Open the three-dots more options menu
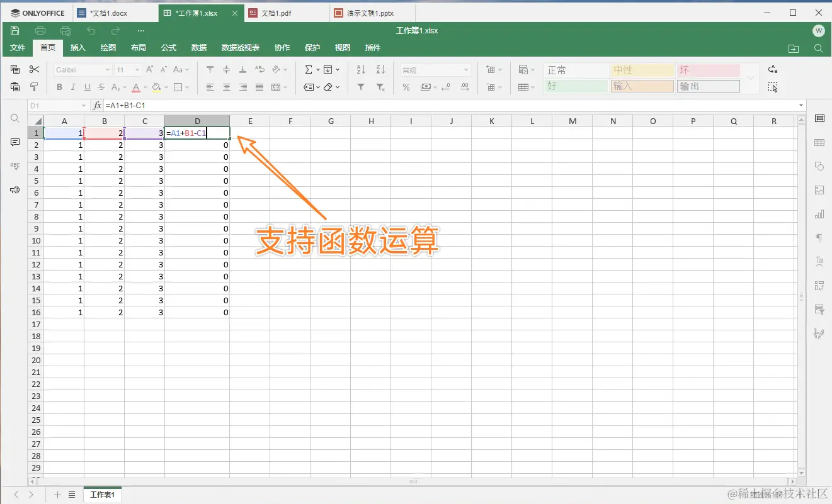The image size is (832, 504). pos(141,30)
